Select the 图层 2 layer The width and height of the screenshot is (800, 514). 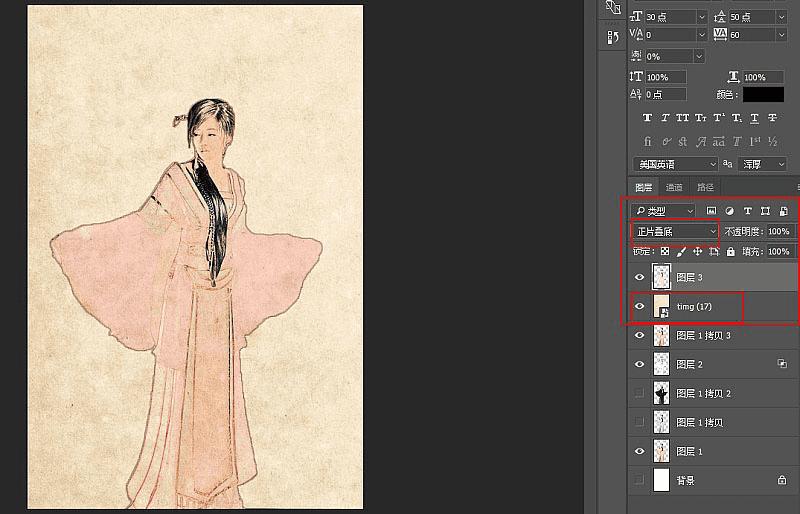pyautogui.click(x=713, y=364)
